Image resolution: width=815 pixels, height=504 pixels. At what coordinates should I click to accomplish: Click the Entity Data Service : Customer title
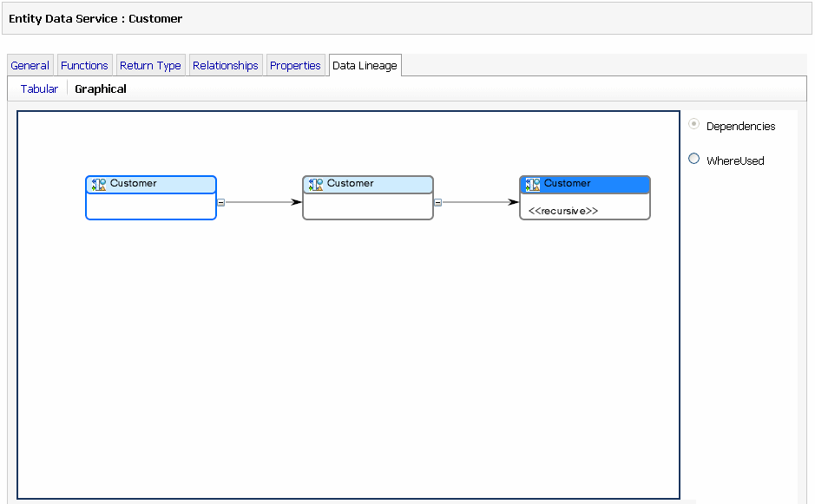click(95, 19)
